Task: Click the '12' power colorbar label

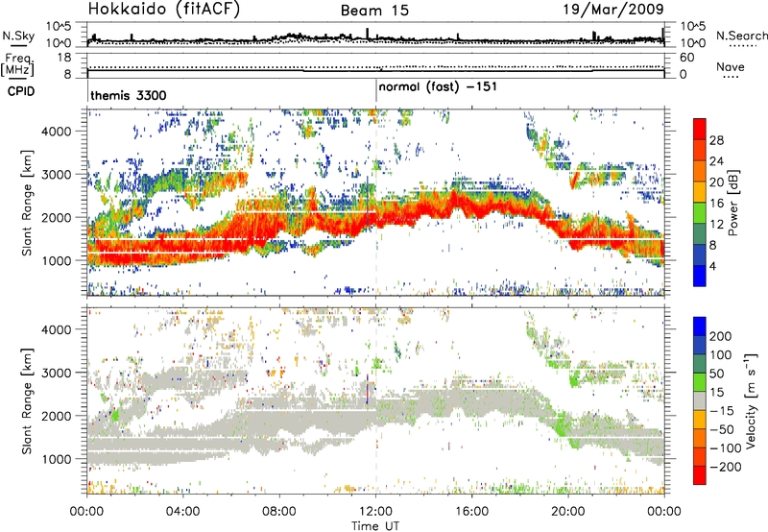Action: point(716,225)
